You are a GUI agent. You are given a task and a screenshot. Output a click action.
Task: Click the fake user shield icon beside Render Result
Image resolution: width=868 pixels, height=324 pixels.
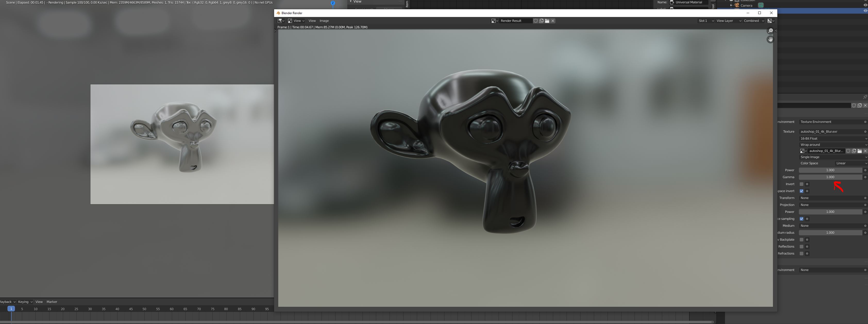pyautogui.click(x=535, y=21)
